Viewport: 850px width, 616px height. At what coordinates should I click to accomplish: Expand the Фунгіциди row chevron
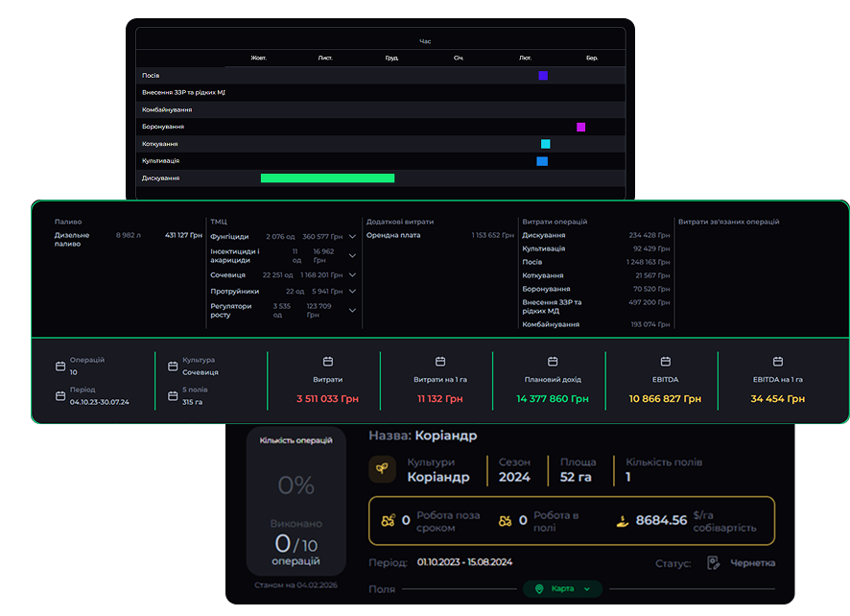click(352, 236)
